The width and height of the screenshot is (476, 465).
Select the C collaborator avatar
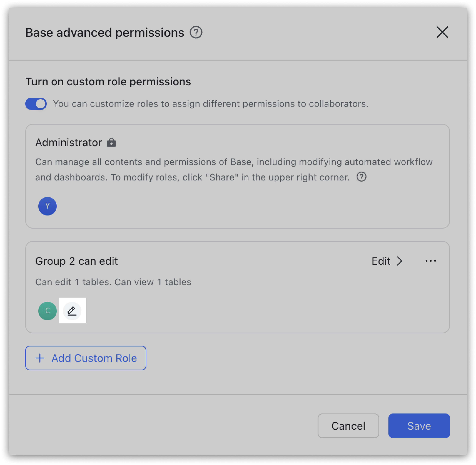[x=47, y=311]
